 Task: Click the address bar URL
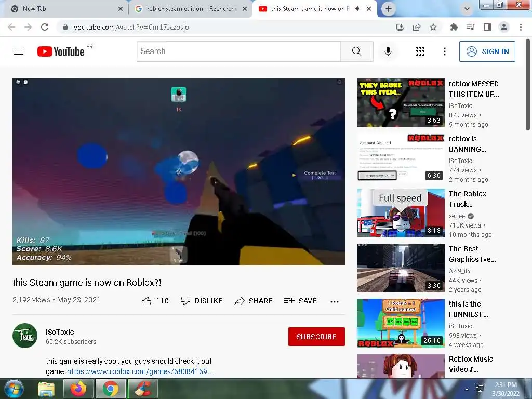coord(131,27)
